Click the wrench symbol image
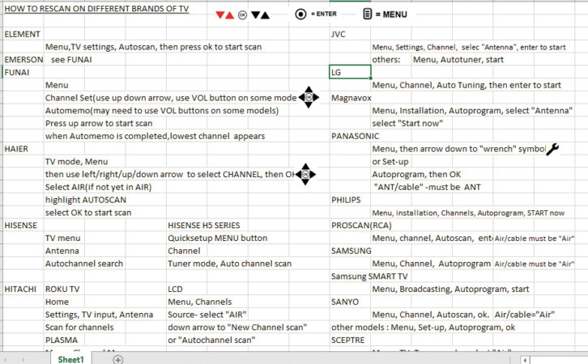Viewport: 588px width, 364px height. click(552, 149)
